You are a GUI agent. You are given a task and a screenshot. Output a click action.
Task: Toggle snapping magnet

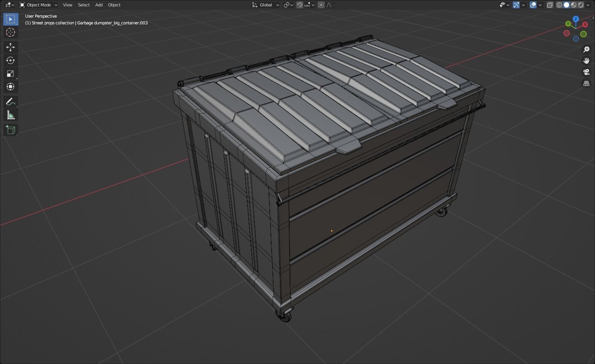click(300, 5)
